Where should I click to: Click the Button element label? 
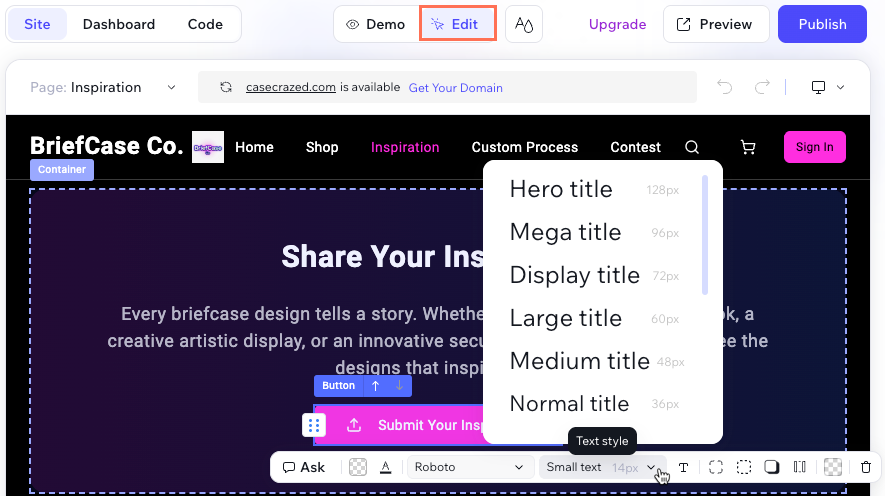click(338, 385)
